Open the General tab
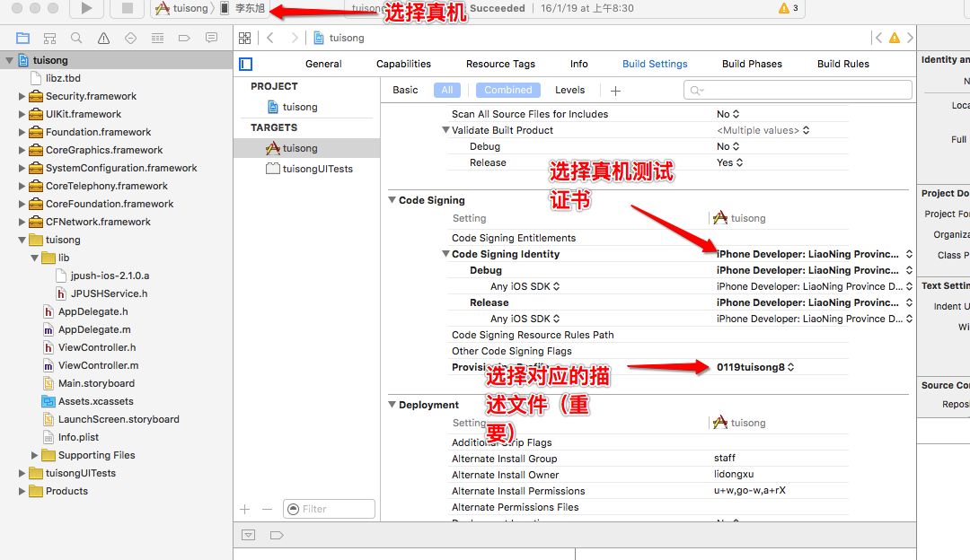Image resolution: width=970 pixels, height=560 pixels. pyautogui.click(x=323, y=64)
